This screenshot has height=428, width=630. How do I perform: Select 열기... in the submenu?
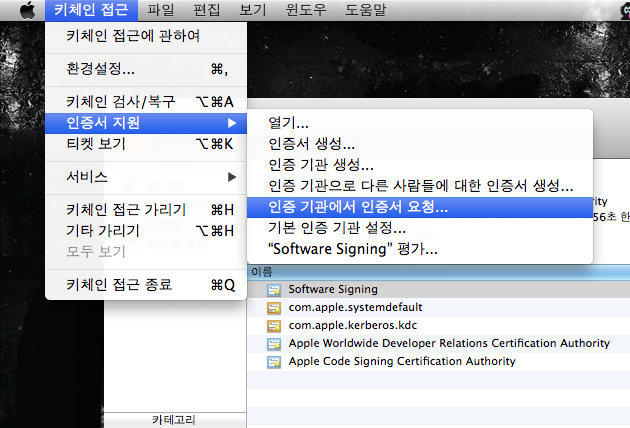(x=420, y=123)
